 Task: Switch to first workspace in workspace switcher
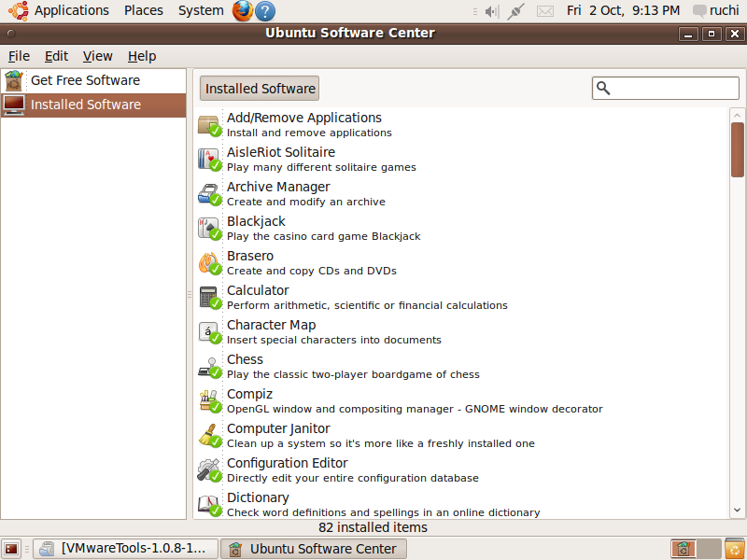click(684, 549)
